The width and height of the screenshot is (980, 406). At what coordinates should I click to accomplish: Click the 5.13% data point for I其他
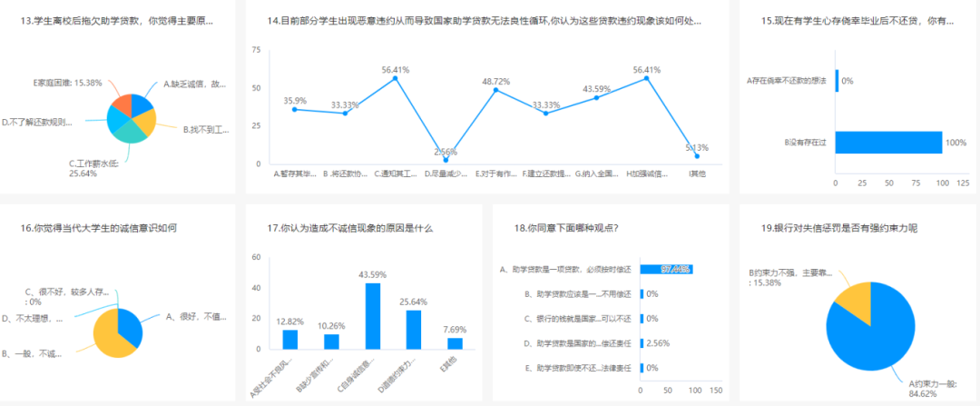[697, 156]
